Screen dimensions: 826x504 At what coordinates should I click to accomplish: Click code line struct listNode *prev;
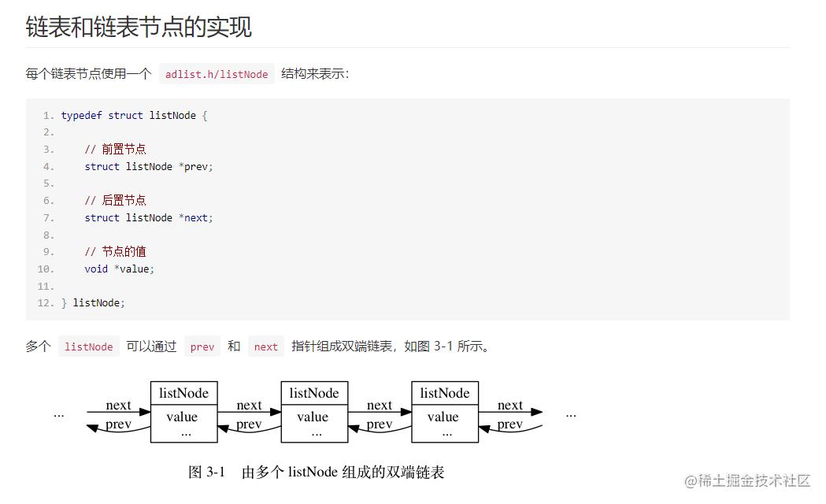click(x=149, y=166)
